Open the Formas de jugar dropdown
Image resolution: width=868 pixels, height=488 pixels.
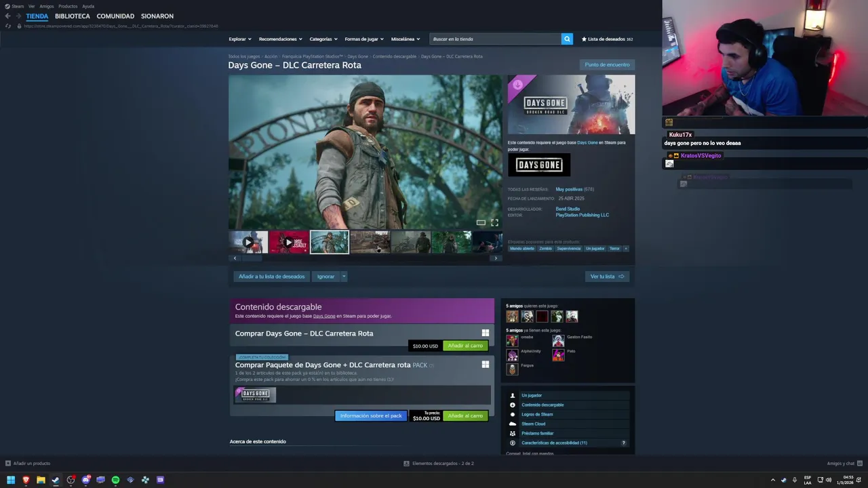coord(364,39)
